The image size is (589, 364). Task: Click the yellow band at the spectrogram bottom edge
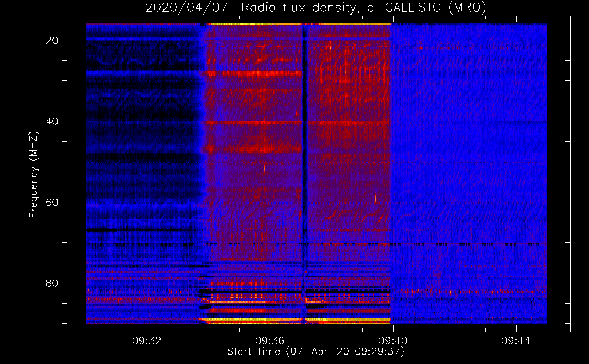click(x=295, y=321)
